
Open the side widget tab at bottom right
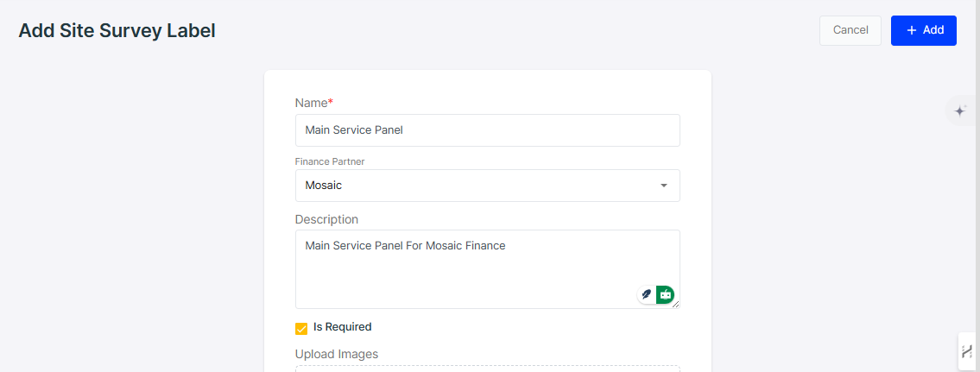pos(968,351)
